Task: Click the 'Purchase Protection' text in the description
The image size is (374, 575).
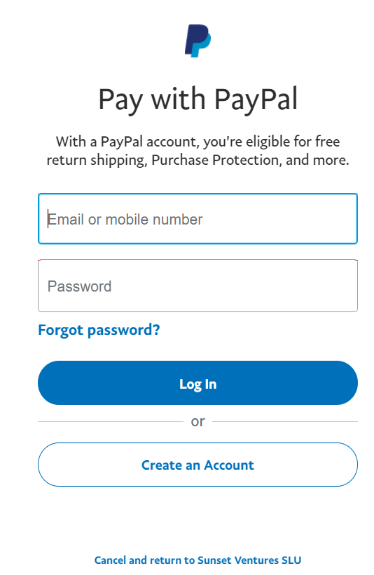Action: pos(215,160)
